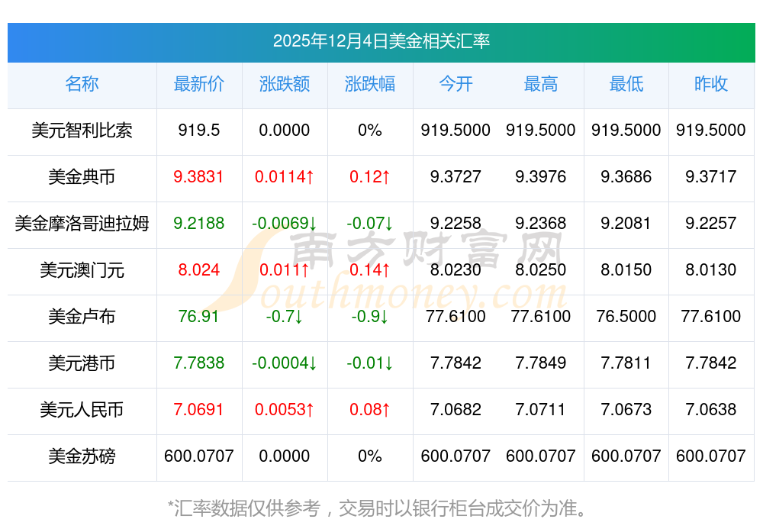Select the 美金典币 currency name
This screenshot has height=532, width=763.
[82, 177]
